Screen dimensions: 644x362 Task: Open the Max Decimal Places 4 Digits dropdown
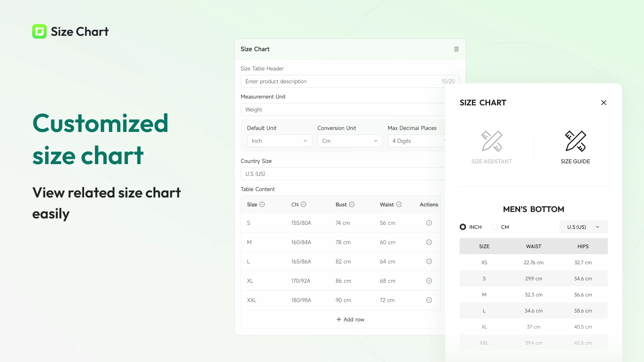pos(417,141)
